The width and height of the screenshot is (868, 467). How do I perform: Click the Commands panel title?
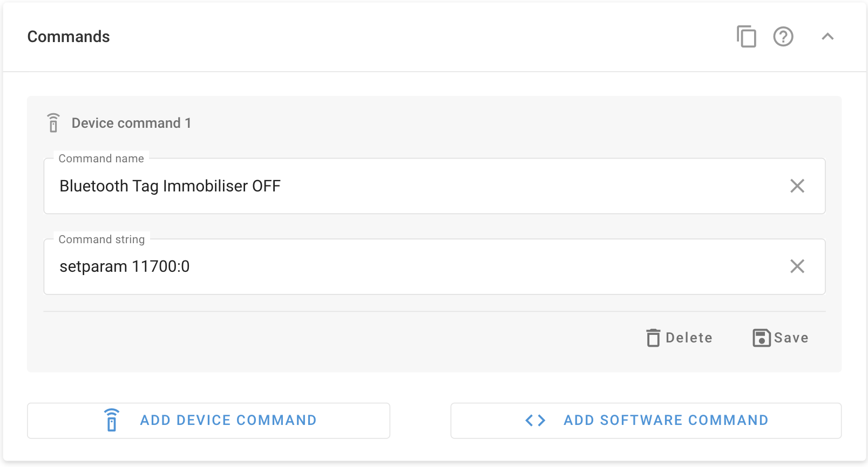coord(69,37)
